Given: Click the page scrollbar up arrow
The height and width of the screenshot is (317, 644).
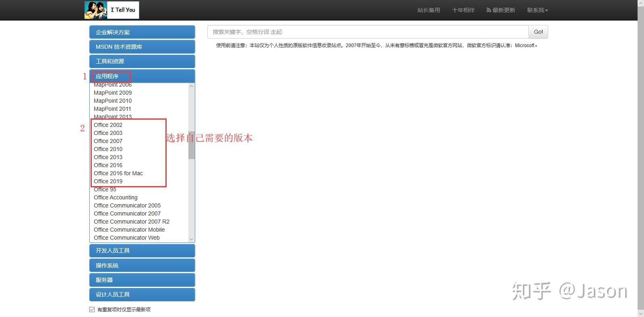Looking at the screenshot, I should pos(641,3).
